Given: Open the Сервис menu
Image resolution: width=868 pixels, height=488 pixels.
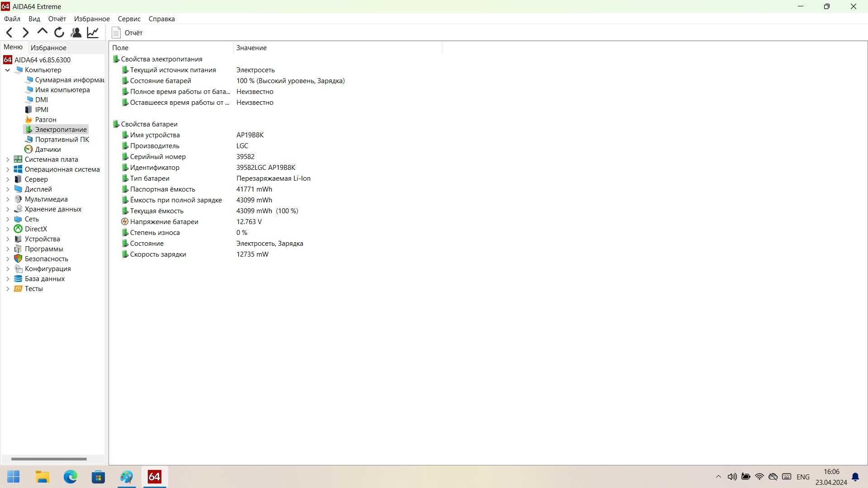Looking at the screenshot, I should (x=129, y=19).
